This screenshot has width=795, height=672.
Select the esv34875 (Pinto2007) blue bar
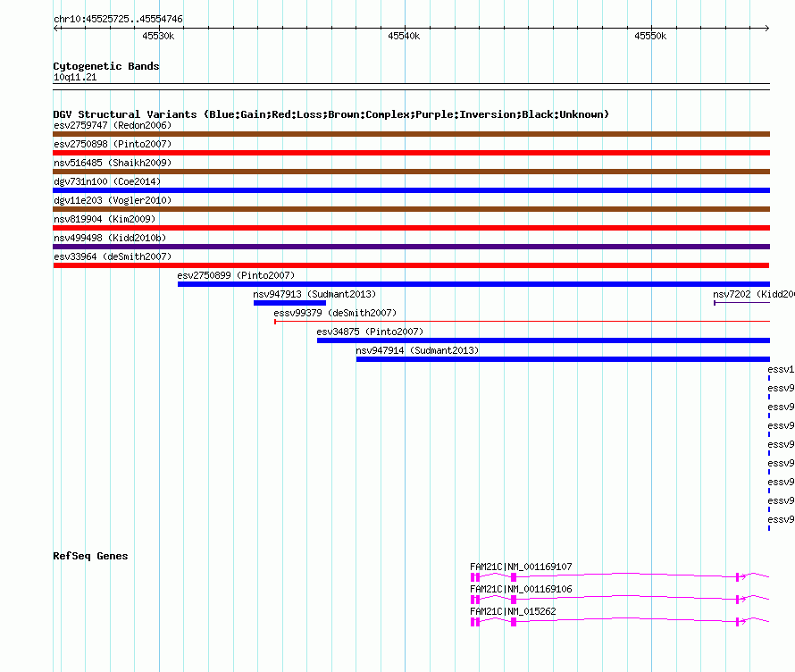[x=543, y=340]
